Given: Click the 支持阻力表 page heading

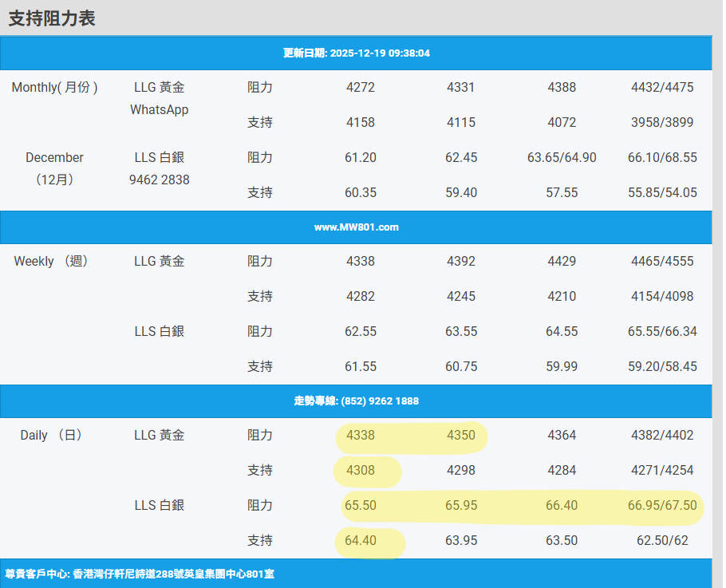Looking at the screenshot, I should [x=52, y=18].
